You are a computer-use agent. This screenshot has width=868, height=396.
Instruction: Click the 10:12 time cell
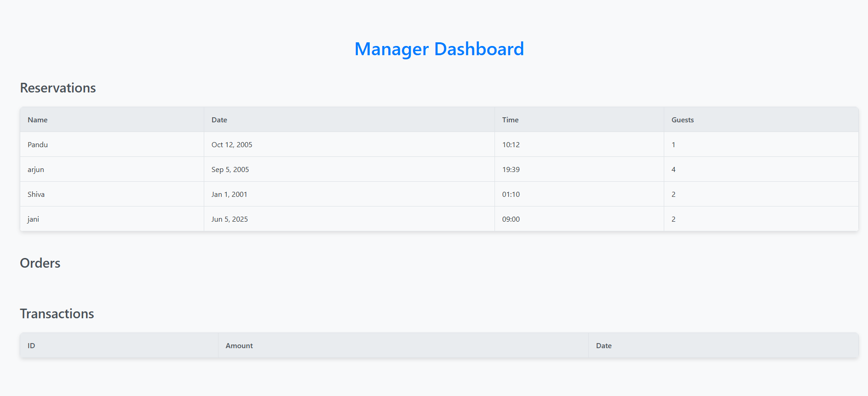tap(511, 145)
